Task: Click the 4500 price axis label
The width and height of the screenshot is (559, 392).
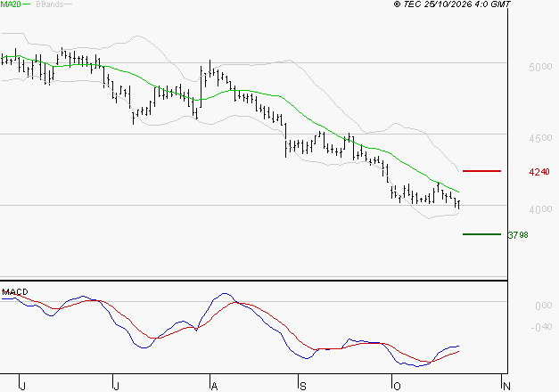Action: point(540,138)
